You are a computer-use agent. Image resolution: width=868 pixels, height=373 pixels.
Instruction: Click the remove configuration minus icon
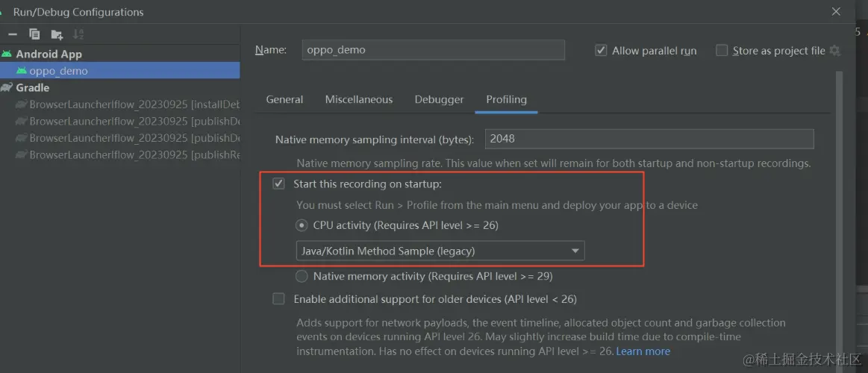click(x=13, y=34)
